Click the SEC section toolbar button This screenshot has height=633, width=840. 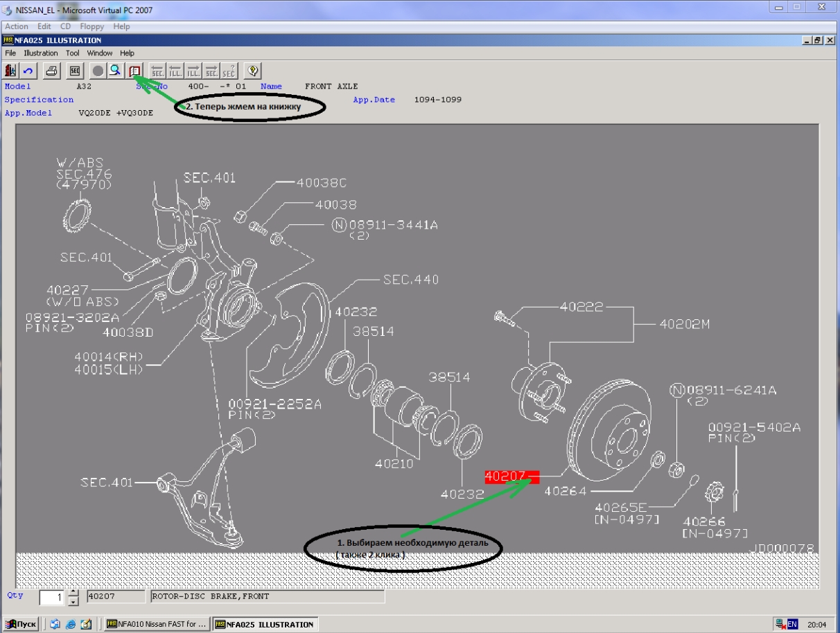pos(75,71)
